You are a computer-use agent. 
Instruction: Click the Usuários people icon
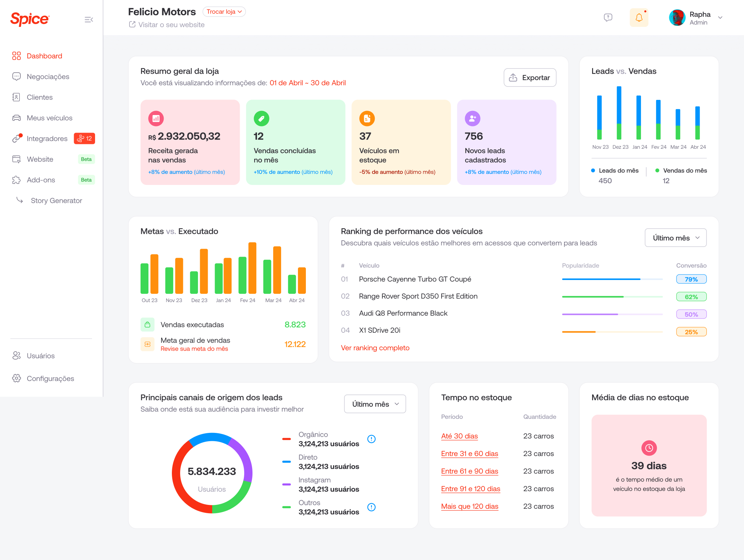tap(17, 356)
